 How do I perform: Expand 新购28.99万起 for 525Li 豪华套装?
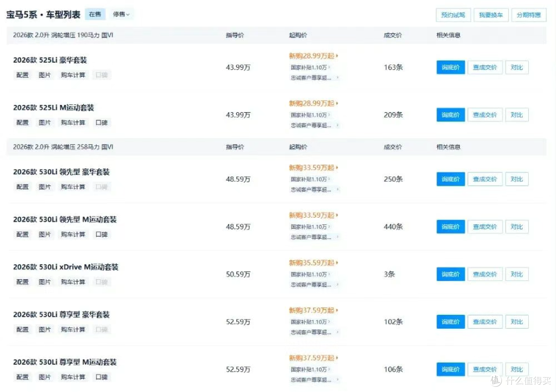coord(314,56)
